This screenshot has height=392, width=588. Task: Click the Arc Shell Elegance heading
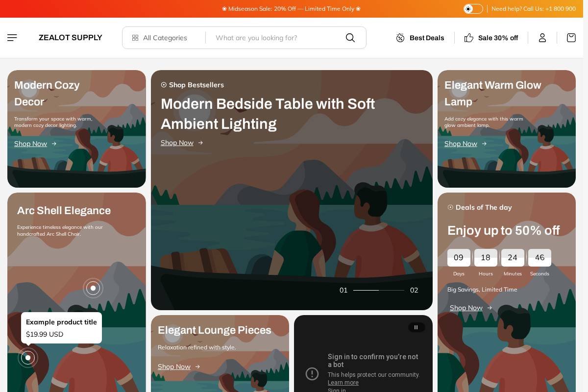tap(64, 210)
